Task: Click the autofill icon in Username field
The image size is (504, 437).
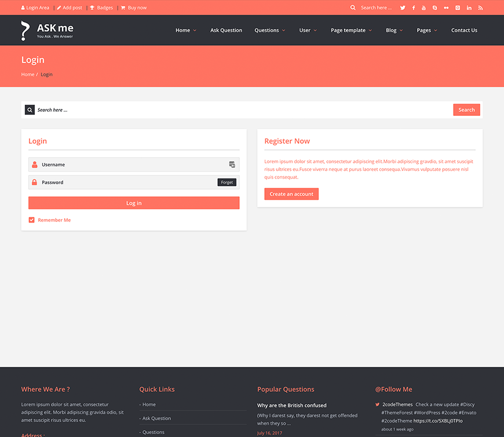Action: tap(232, 165)
